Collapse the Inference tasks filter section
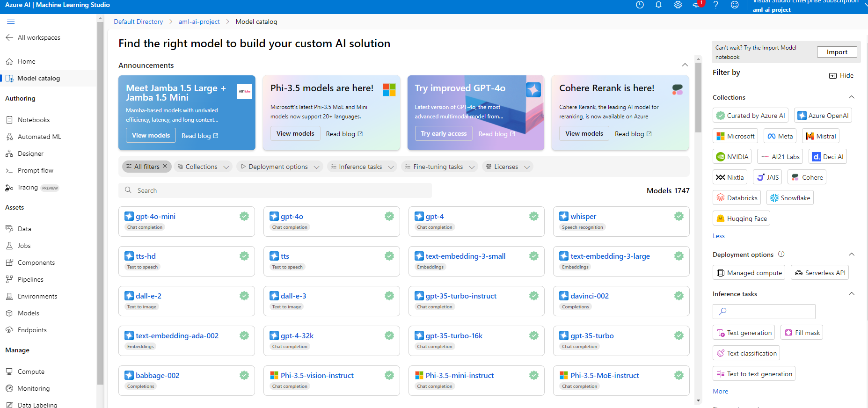The height and width of the screenshot is (408, 868). 852,294
